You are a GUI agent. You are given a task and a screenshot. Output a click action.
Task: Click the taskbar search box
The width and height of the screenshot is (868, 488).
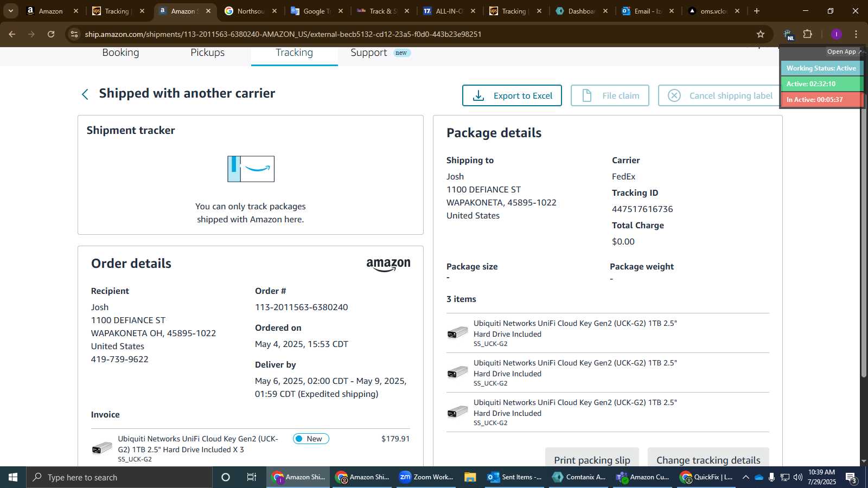click(119, 477)
